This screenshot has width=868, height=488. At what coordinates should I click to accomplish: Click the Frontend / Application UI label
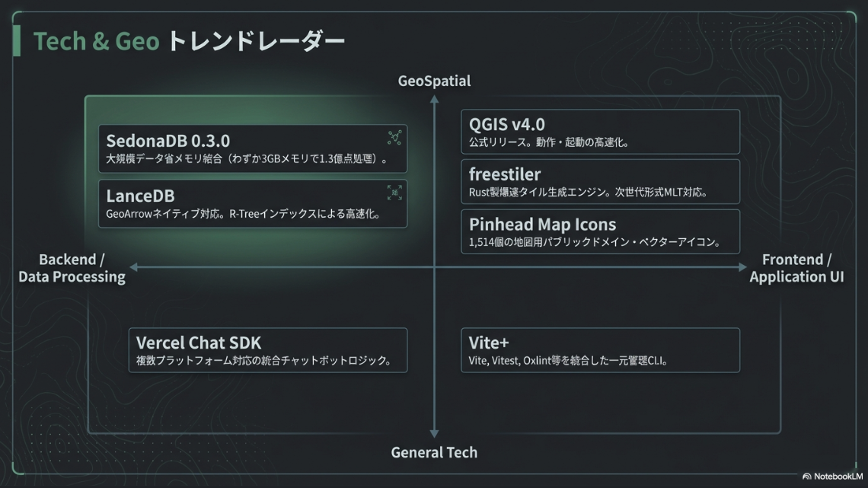coord(796,268)
